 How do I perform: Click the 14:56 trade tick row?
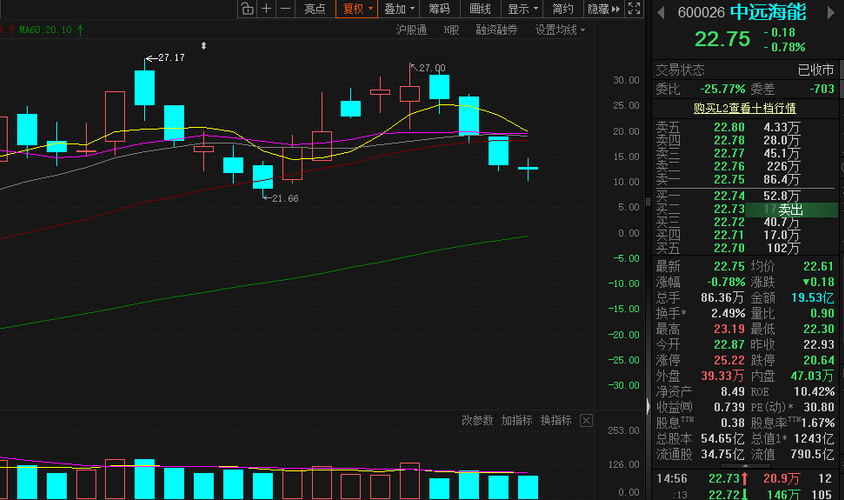click(x=744, y=478)
